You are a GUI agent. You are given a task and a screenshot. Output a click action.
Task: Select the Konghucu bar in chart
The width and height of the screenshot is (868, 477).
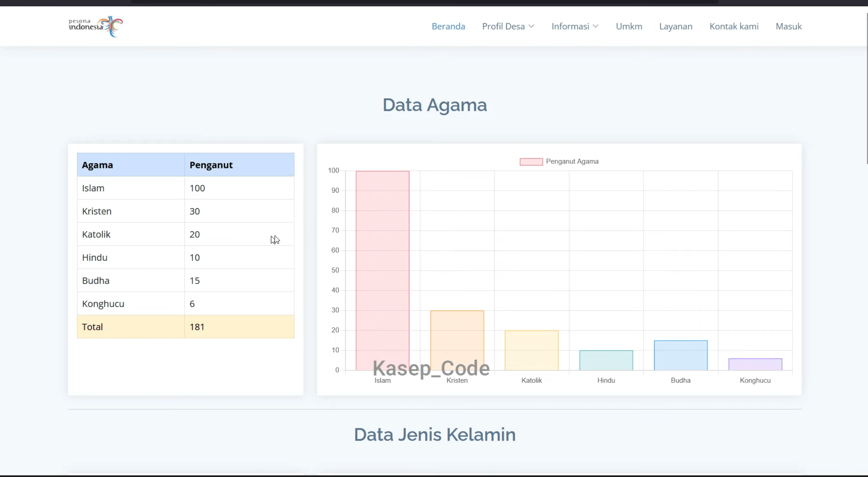[x=755, y=364]
